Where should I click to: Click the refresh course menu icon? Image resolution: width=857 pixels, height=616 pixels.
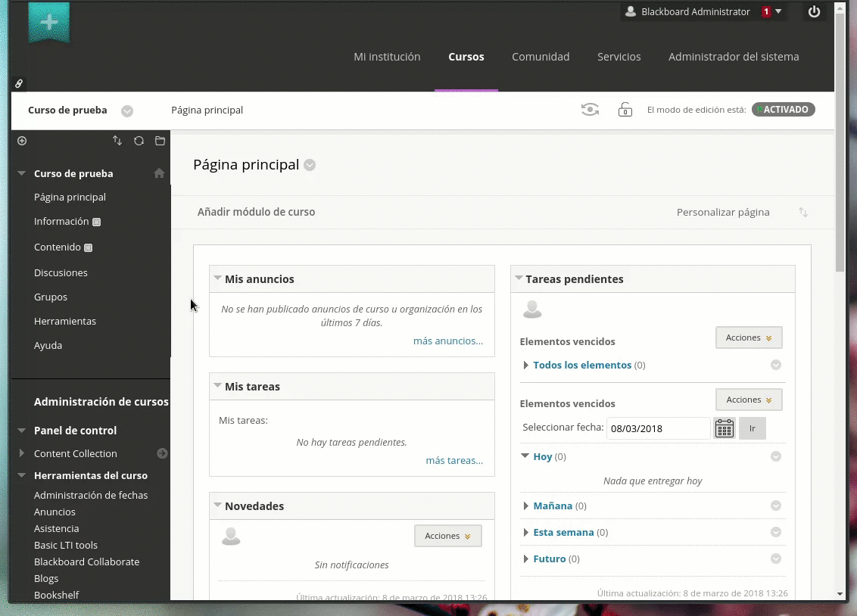coord(139,141)
